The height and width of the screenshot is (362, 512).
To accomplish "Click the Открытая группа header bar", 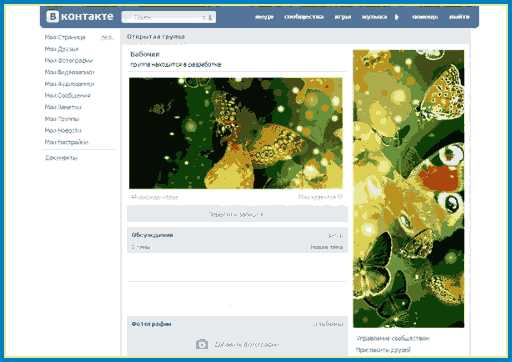I will [295, 37].
